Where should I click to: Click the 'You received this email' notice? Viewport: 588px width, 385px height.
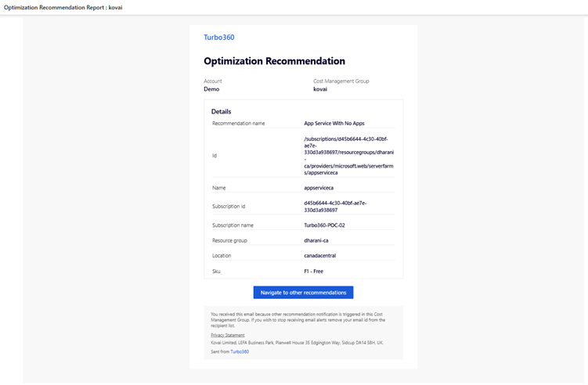click(298, 320)
